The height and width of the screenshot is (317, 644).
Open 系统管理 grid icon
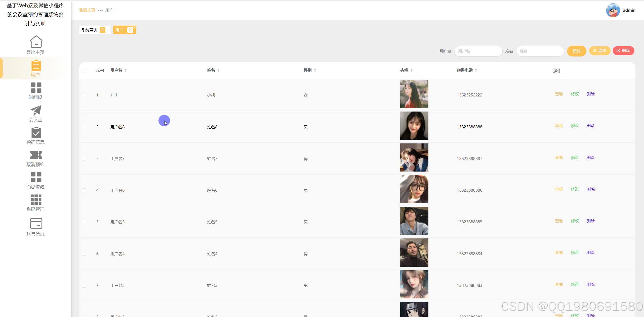pyautogui.click(x=36, y=200)
